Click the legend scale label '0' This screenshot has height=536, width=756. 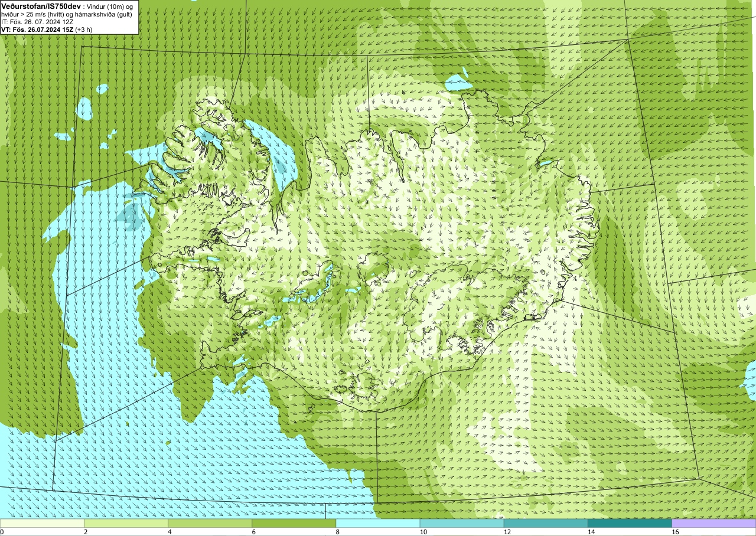[x=2, y=532]
